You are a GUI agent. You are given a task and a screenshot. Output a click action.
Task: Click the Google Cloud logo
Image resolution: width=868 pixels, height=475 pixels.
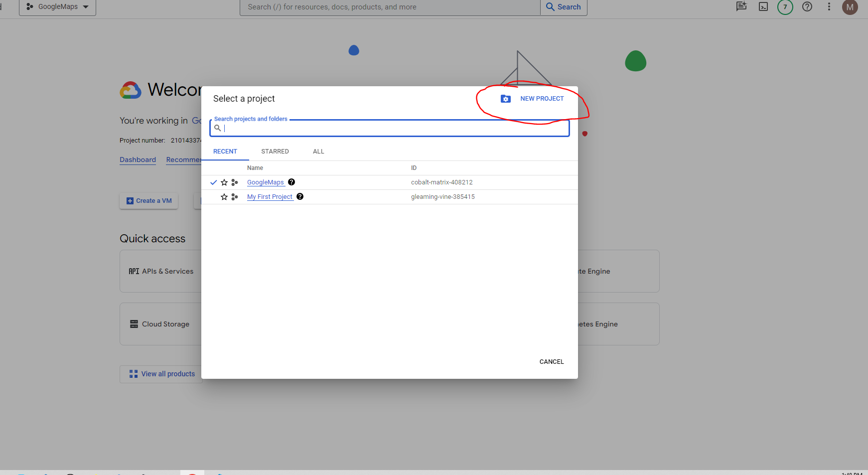pos(131,90)
